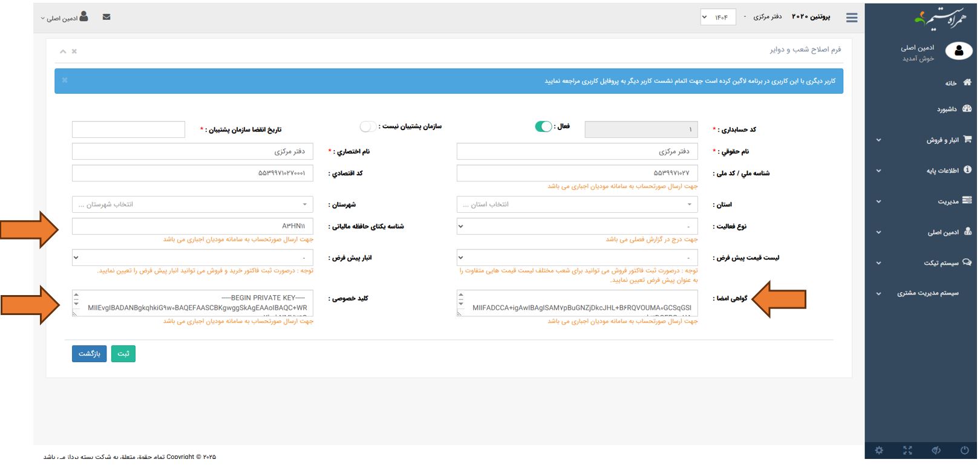Click the hamburger menu icon in header

click(x=852, y=18)
